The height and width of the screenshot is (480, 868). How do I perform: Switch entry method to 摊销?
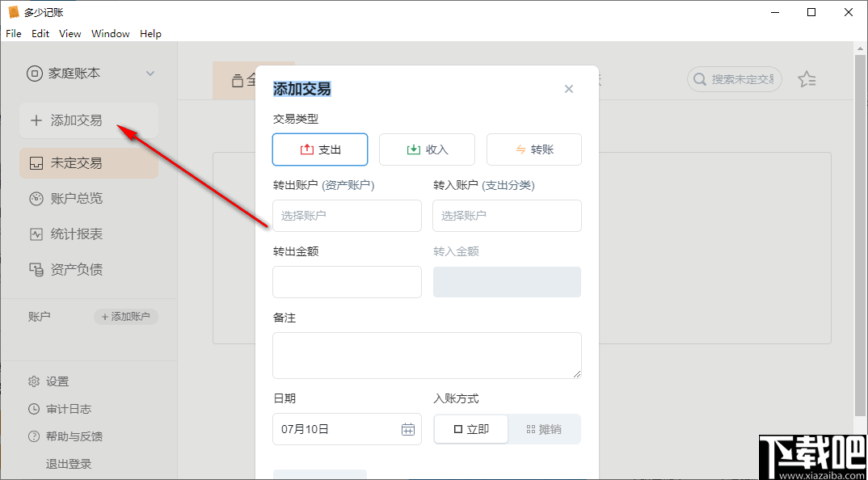coord(545,429)
